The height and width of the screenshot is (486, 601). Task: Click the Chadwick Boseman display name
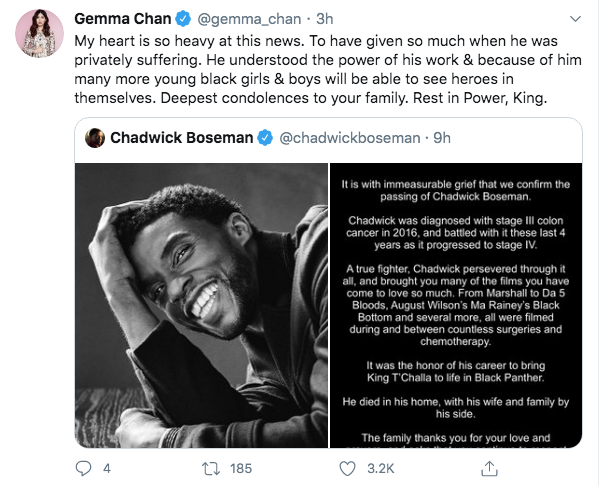coord(182,137)
